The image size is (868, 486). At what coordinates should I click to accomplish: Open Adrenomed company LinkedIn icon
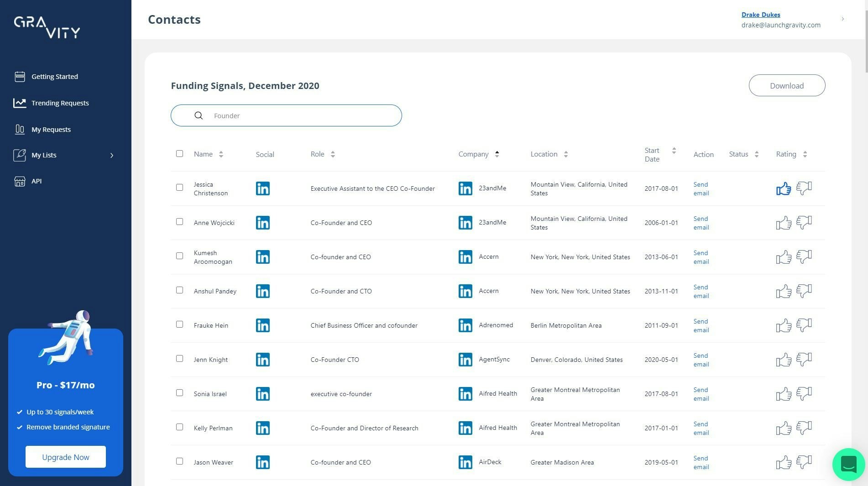465,325
